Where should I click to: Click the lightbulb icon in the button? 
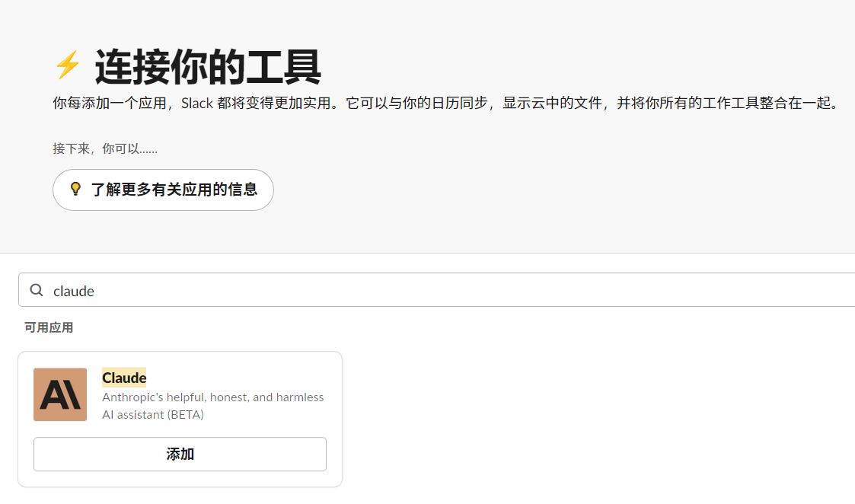[76, 190]
